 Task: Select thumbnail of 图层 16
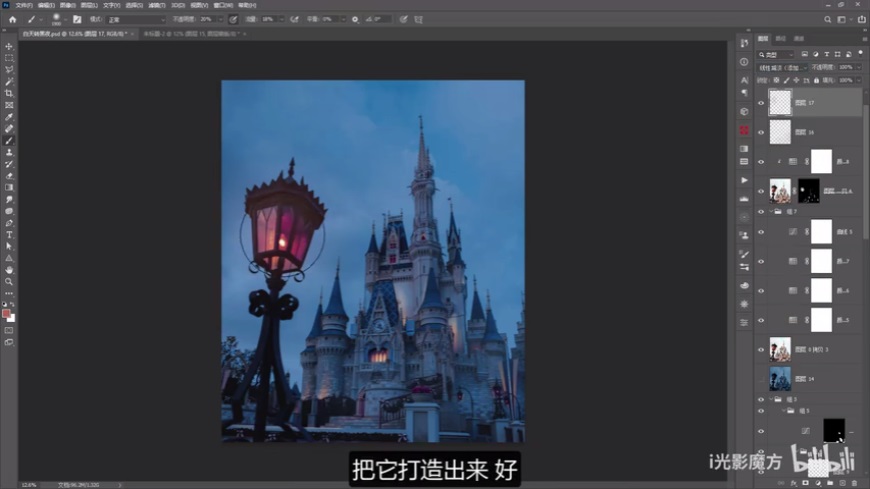[x=780, y=132]
